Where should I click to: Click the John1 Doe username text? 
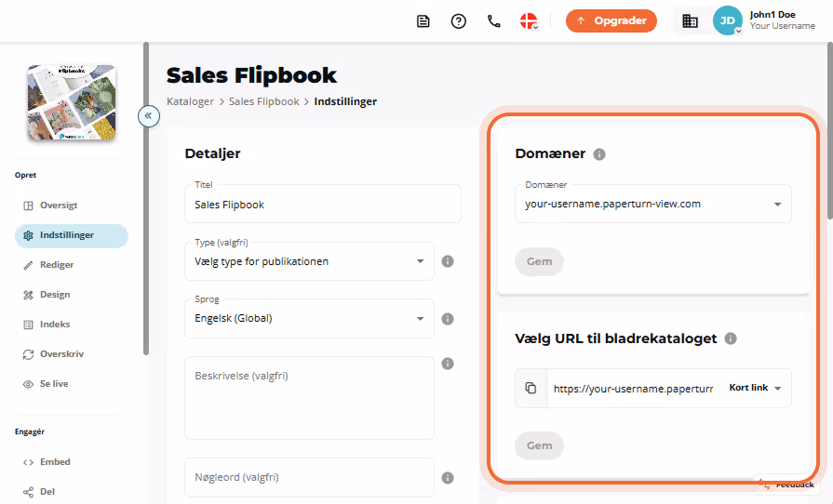(773, 15)
